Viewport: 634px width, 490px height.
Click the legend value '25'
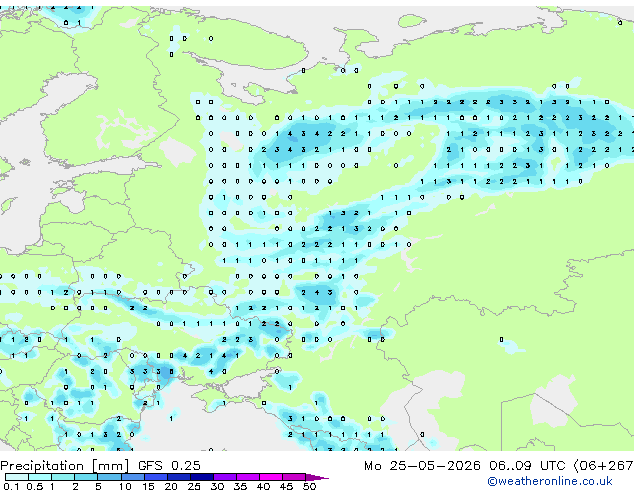(194, 486)
